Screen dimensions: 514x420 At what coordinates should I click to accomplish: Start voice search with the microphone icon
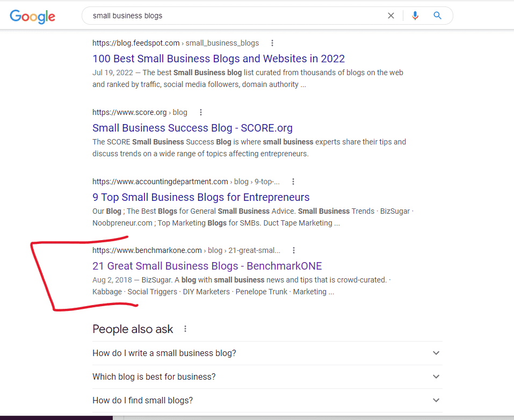415,16
